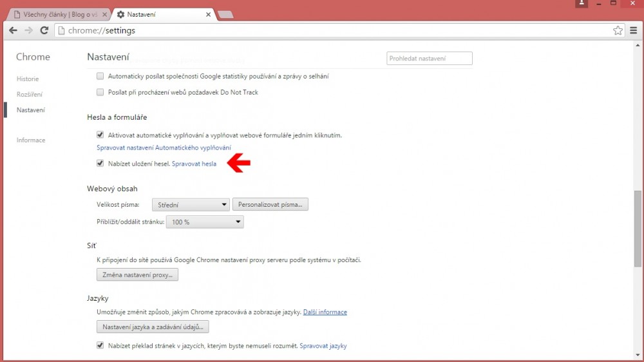Disable automatic form filling checkbox
The width and height of the screenshot is (644, 362).
coord(100,135)
